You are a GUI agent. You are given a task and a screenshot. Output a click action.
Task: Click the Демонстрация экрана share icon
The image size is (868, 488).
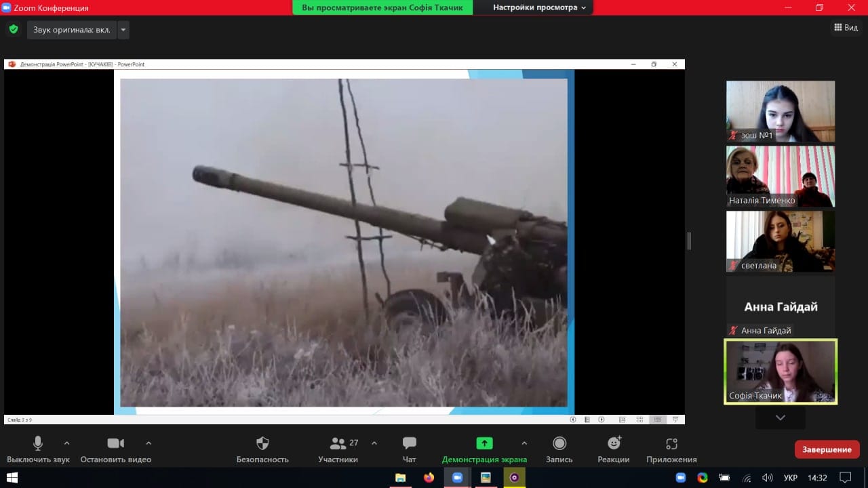click(x=484, y=443)
